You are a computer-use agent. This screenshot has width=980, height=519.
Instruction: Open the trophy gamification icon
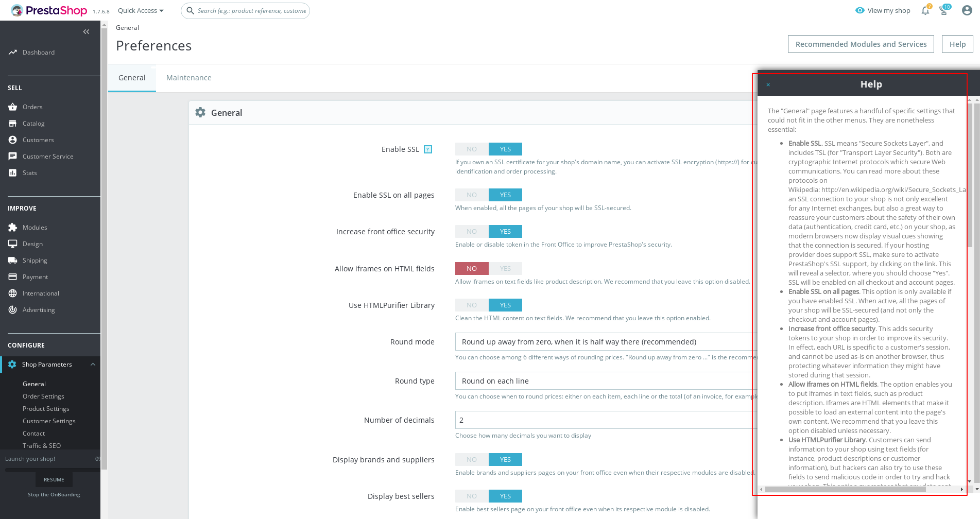coord(944,10)
